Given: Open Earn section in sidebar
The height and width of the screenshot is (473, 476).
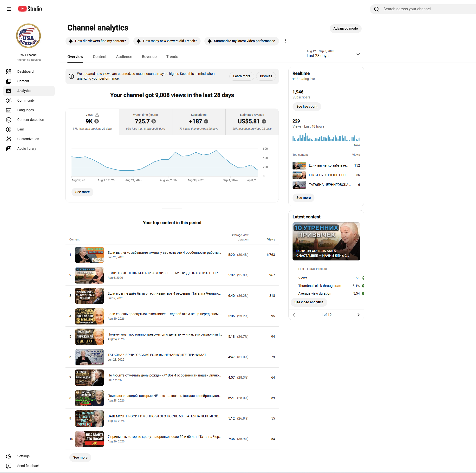Looking at the screenshot, I should [x=29, y=129].
